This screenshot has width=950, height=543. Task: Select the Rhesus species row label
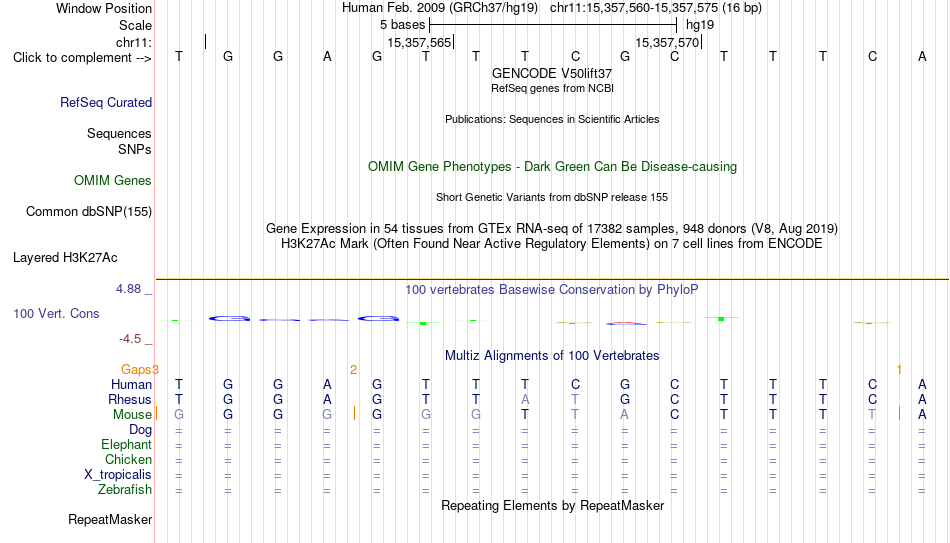pyautogui.click(x=130, y=399)
